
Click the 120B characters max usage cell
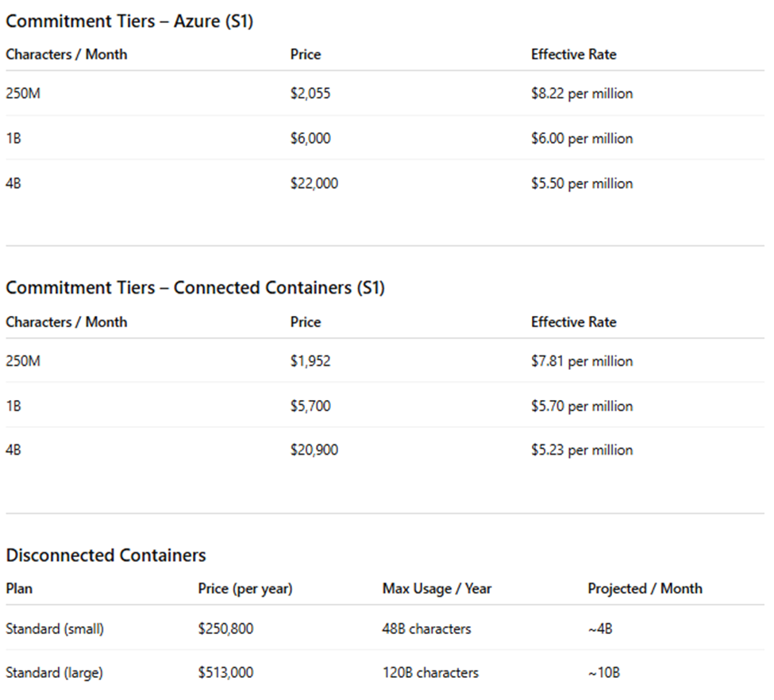430,672
